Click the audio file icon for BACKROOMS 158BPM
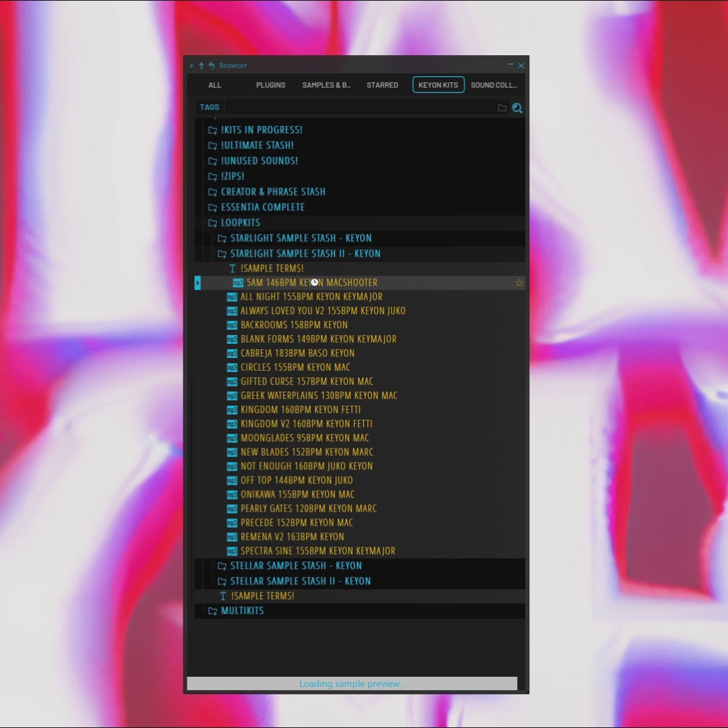 [232, 325]
